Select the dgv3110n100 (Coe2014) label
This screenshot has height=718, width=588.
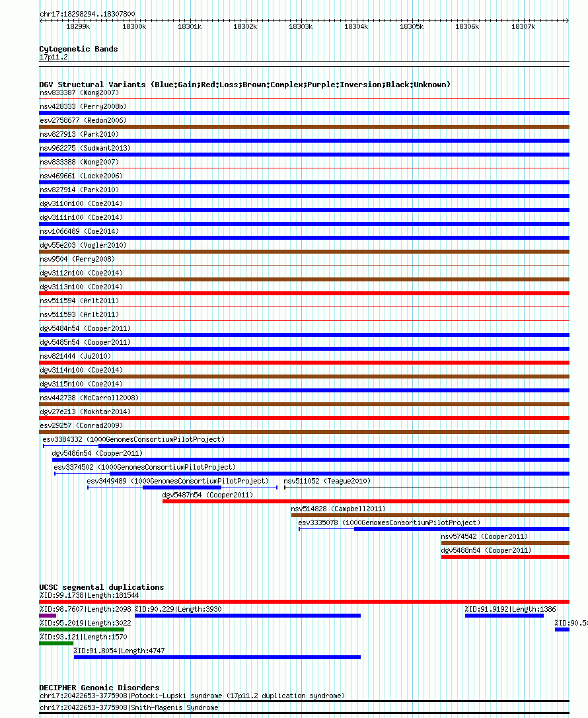coord(81,203)
